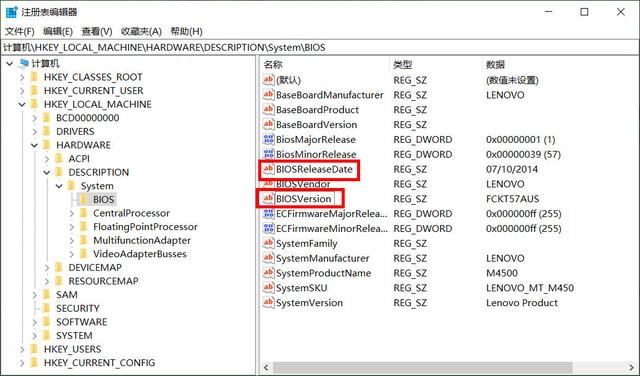This screenshot has height=376, width=640.
Task: Click the FCKT57AUS data value
Action: (512, 199)
